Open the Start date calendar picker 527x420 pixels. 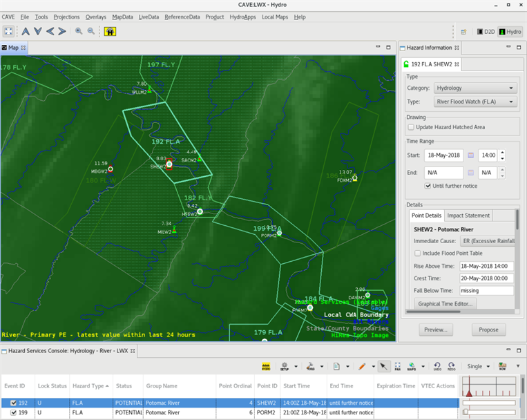[x=471, y=155]
